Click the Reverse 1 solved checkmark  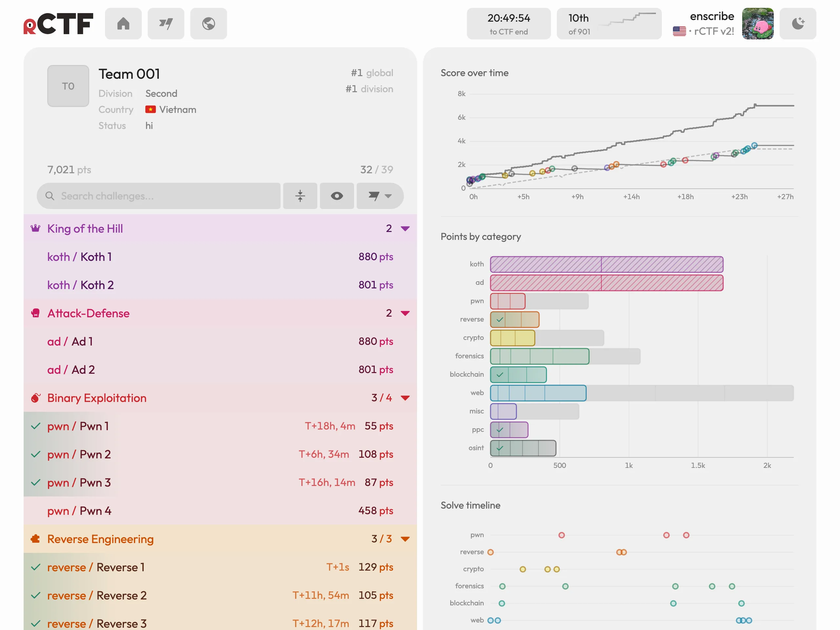[36, 567]
